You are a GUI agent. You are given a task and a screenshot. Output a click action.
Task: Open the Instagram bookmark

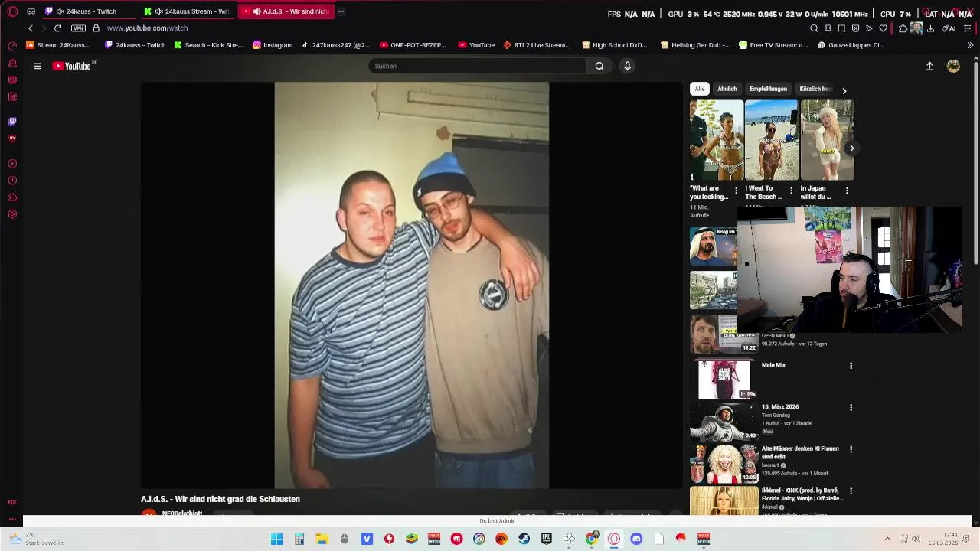(273, 45)
